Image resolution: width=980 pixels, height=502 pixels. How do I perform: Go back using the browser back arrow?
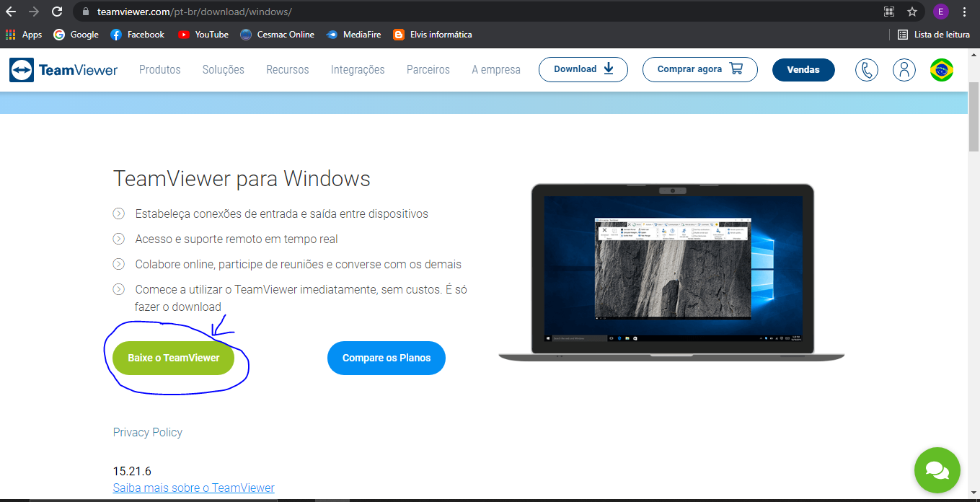11,12
